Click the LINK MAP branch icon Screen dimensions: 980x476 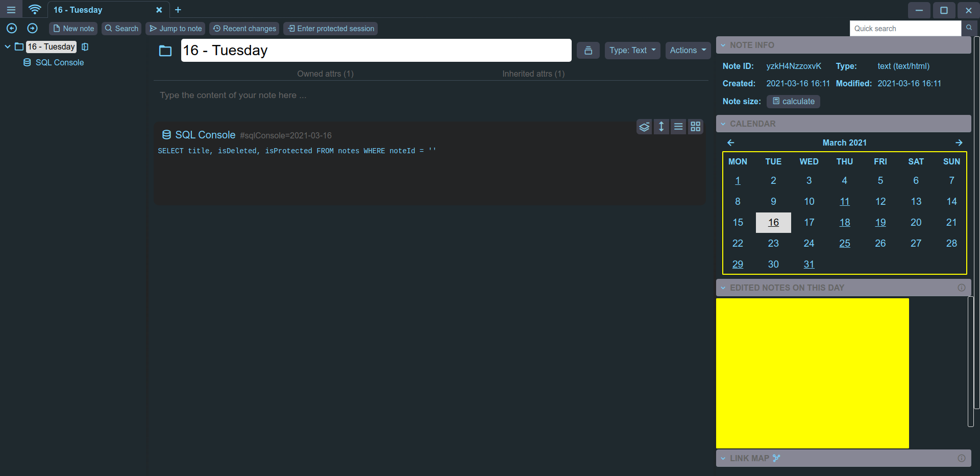point(776,458)
